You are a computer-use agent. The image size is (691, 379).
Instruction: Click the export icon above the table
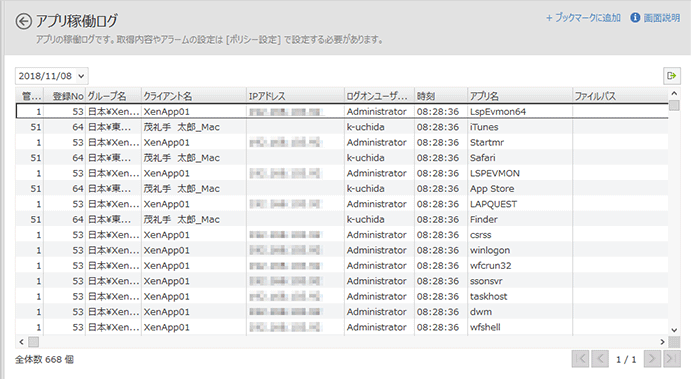pyautogui.click(x=672, y=76)
